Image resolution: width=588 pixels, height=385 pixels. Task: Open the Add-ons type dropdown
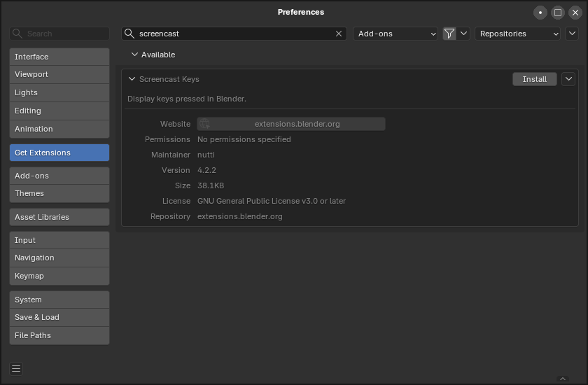coord(395,34)
